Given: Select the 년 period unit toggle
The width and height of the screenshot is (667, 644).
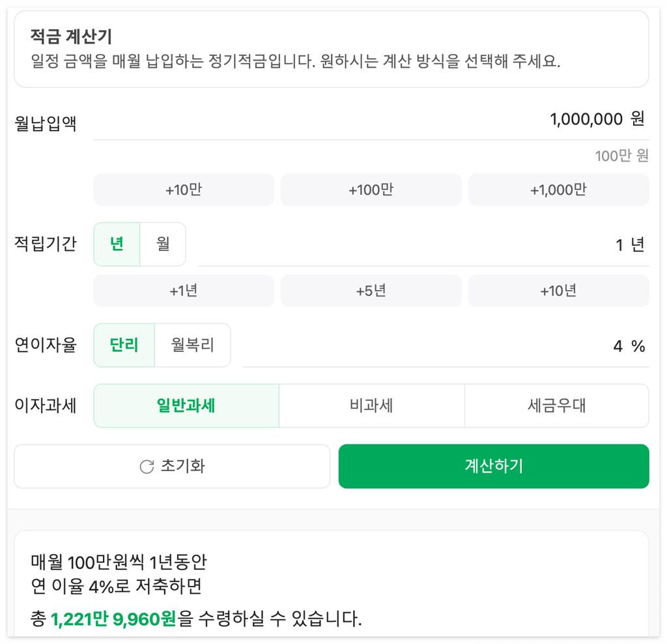Looking at the screenshot, I should 117,244.
